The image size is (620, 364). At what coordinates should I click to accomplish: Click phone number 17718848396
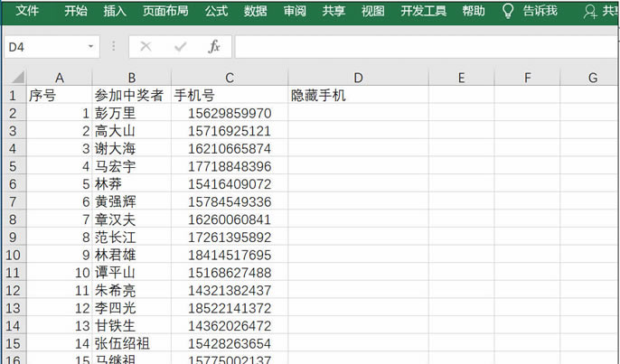pos(230,166)
